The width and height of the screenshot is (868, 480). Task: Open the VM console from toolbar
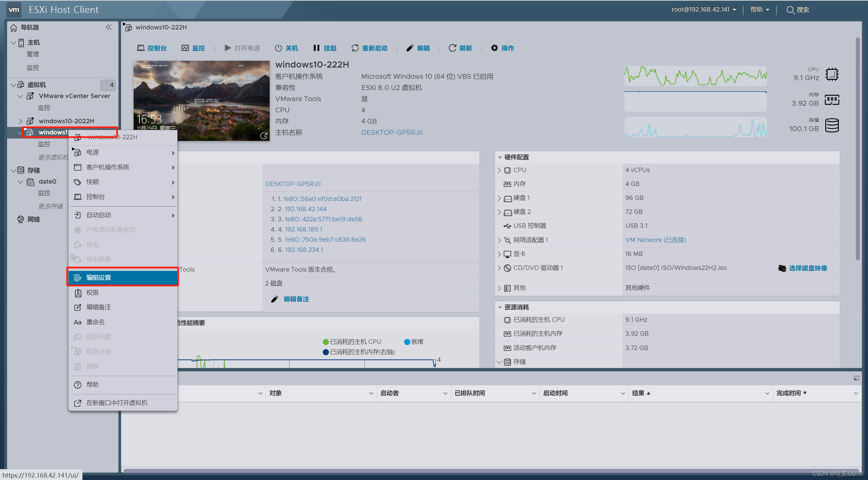[x=152, y=48]
